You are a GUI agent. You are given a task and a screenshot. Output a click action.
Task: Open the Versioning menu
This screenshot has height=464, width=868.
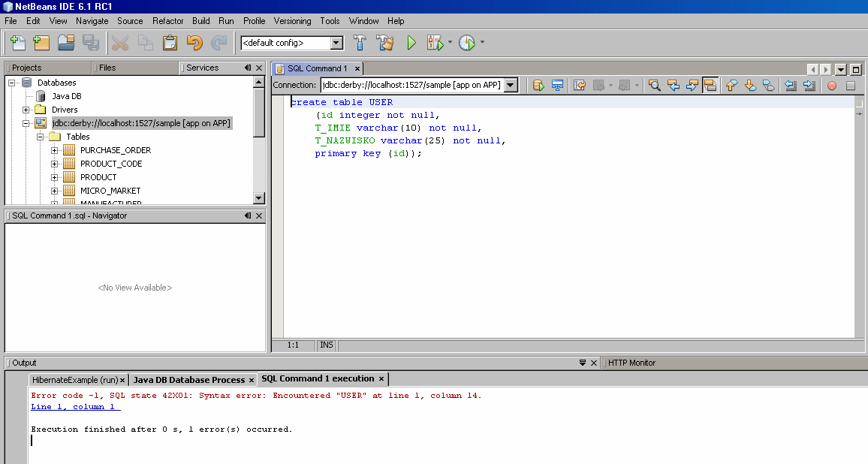[292, 21]
